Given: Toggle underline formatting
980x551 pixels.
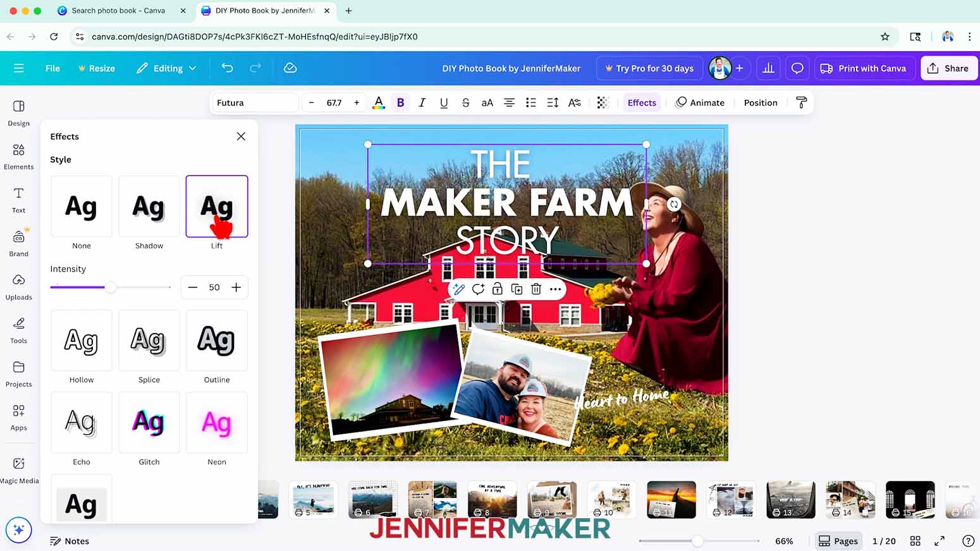Looking at the screenshot, I should click(444, 103).
